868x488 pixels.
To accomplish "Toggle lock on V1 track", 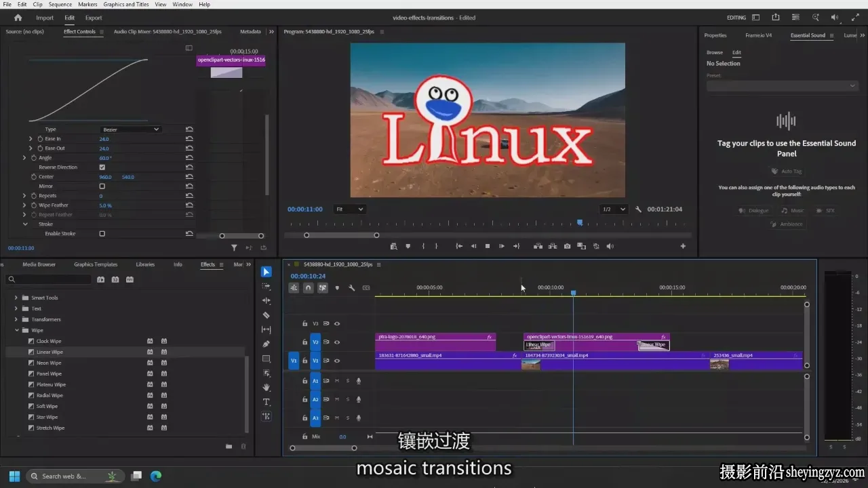I will tap(305, 361).
